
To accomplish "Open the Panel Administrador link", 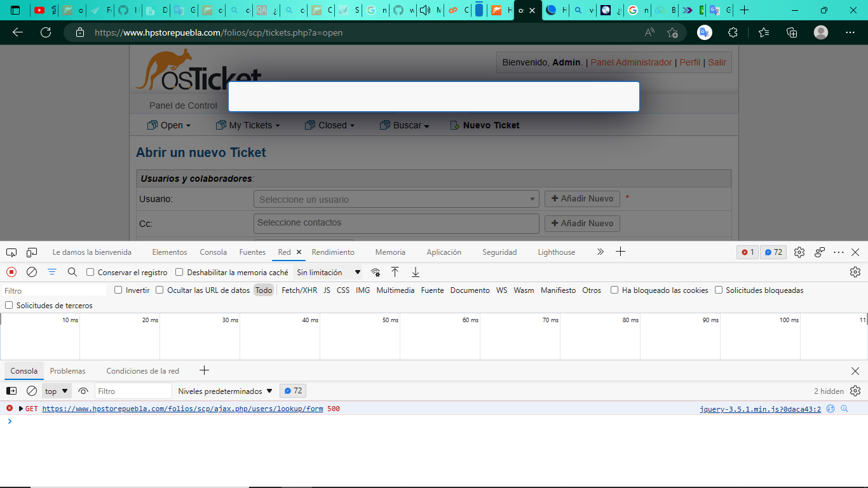I will [631, 62].
